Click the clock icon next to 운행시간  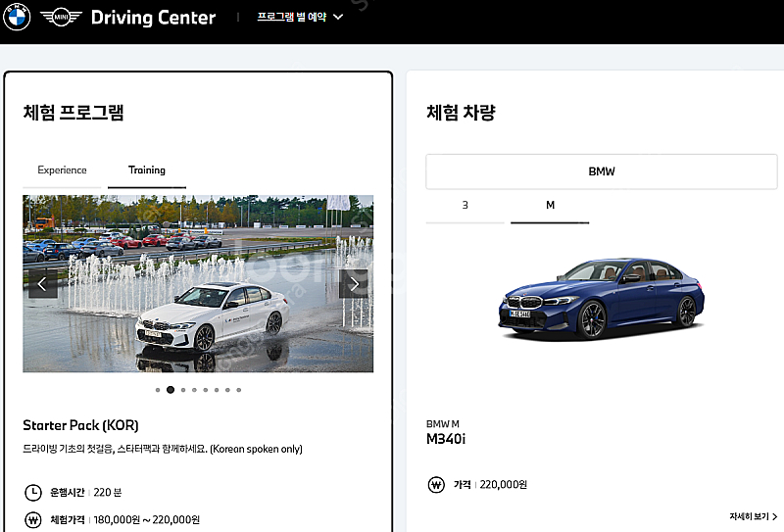33,493
